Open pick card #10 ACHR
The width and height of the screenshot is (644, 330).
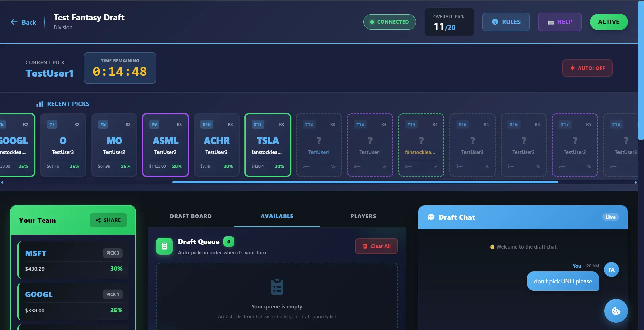[x=216, y=145]
